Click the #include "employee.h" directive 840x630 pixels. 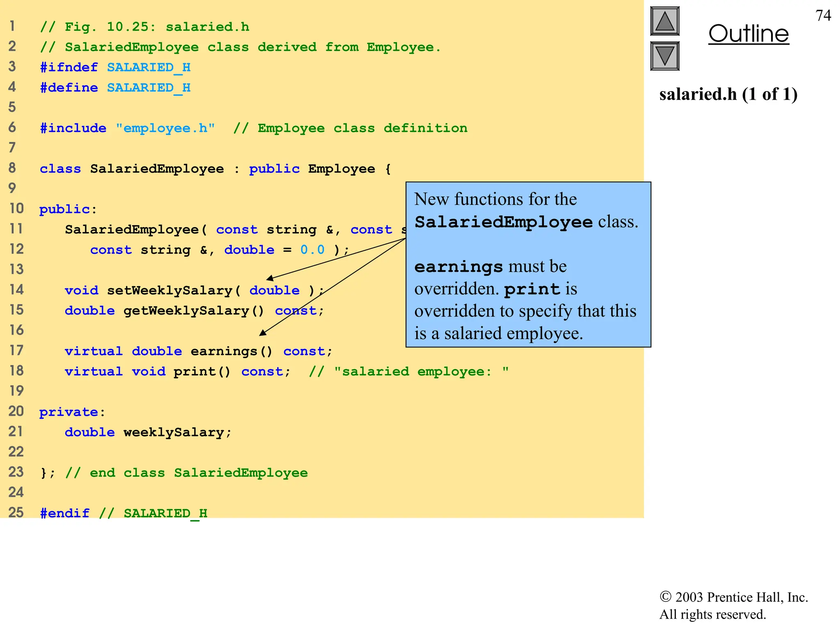[x=127, y=128]
